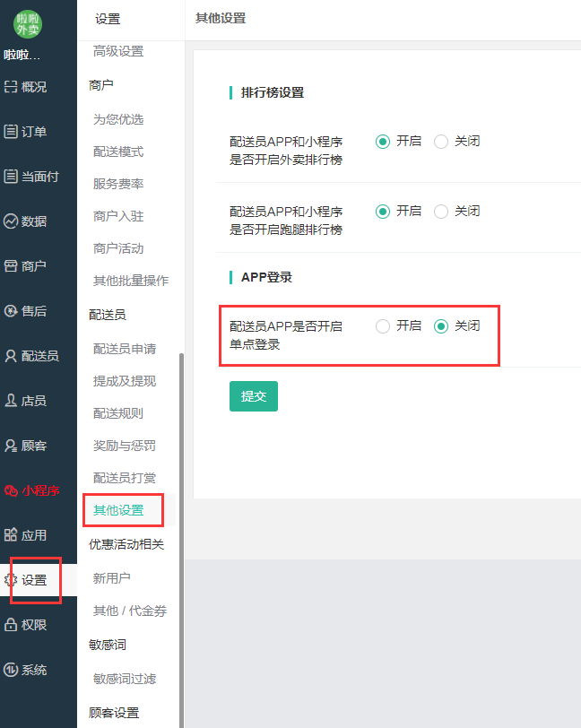Enable 开启 for 跑腿排行榜
The height and width of the screenshot is (728, 581).
click(x=383, y=212)
